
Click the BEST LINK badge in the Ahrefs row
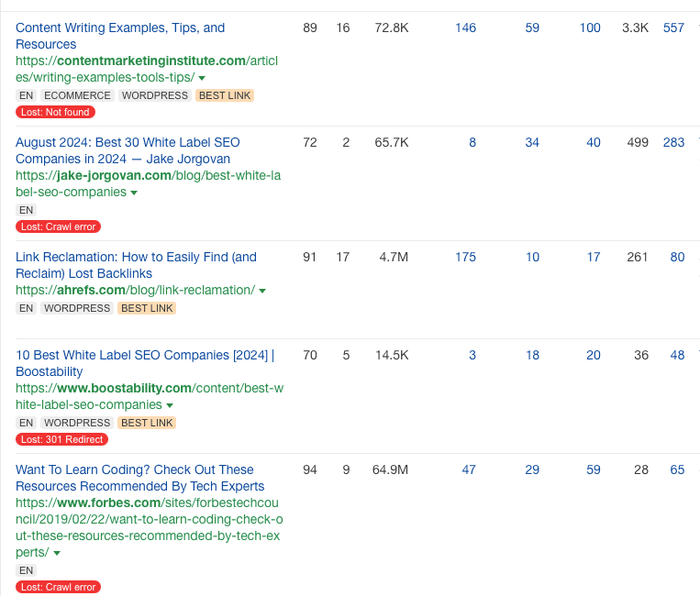click(147, 308)
